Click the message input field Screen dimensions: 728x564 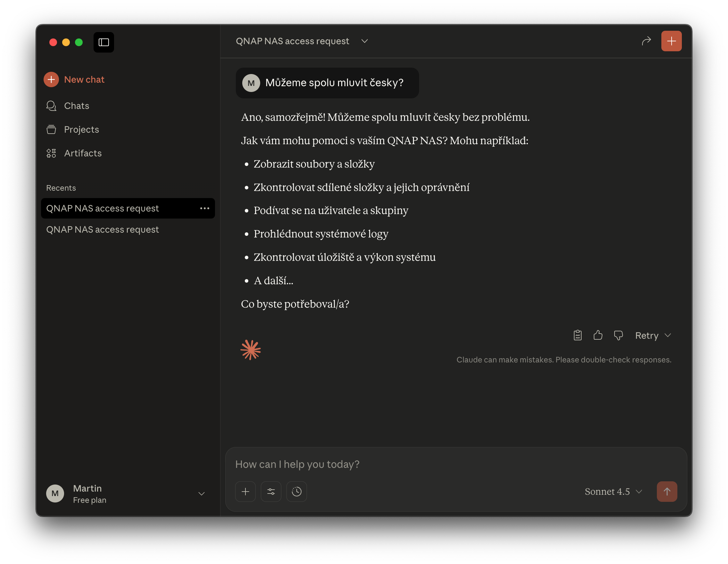pos(433,464)
